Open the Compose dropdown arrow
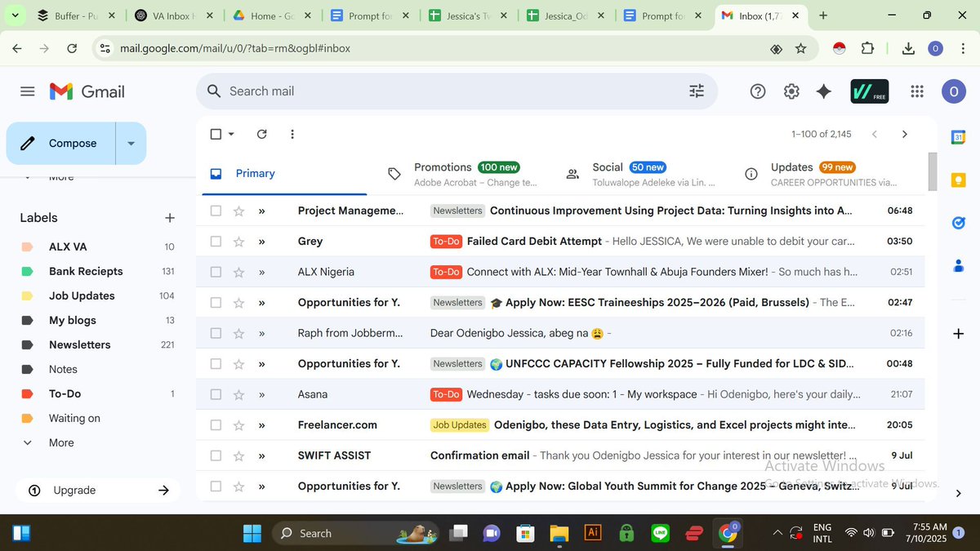The image size is (980, 551). point(131,143)
